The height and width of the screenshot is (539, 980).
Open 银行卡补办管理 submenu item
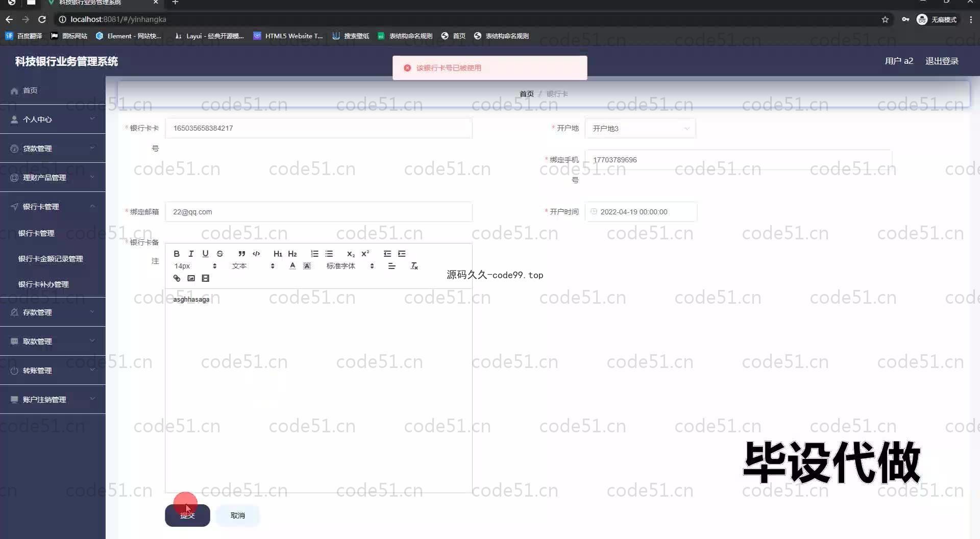pos(53,284)
